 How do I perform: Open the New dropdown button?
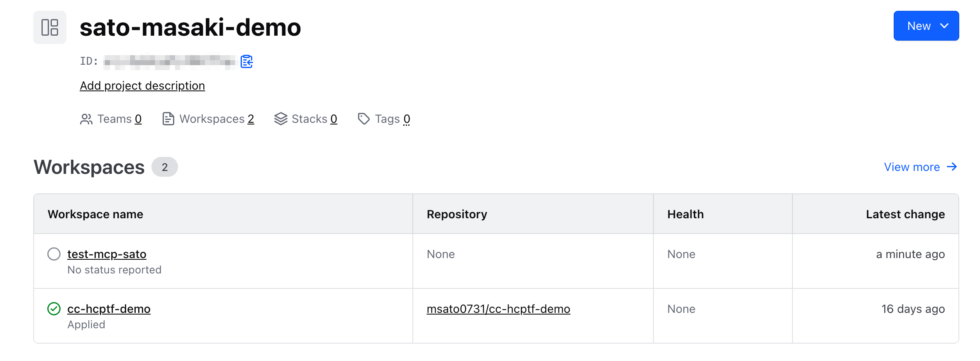pos(926,26)
